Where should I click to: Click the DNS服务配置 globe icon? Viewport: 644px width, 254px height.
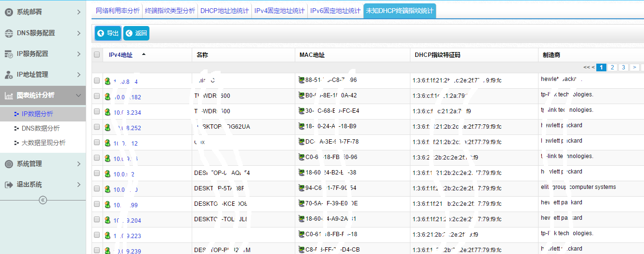pos(9,33)
